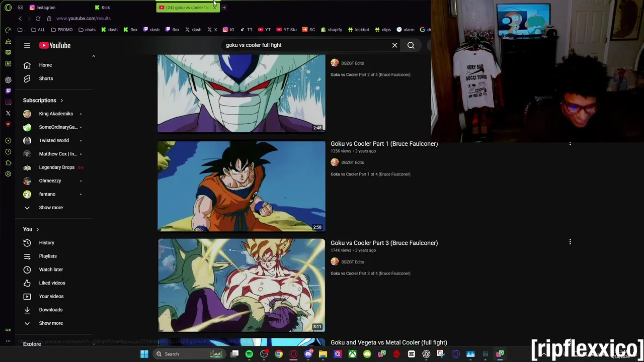This screenshot has width=644, height=362.
Task: Open Instagram in the Opera sidebar
Action: (8, 102)
